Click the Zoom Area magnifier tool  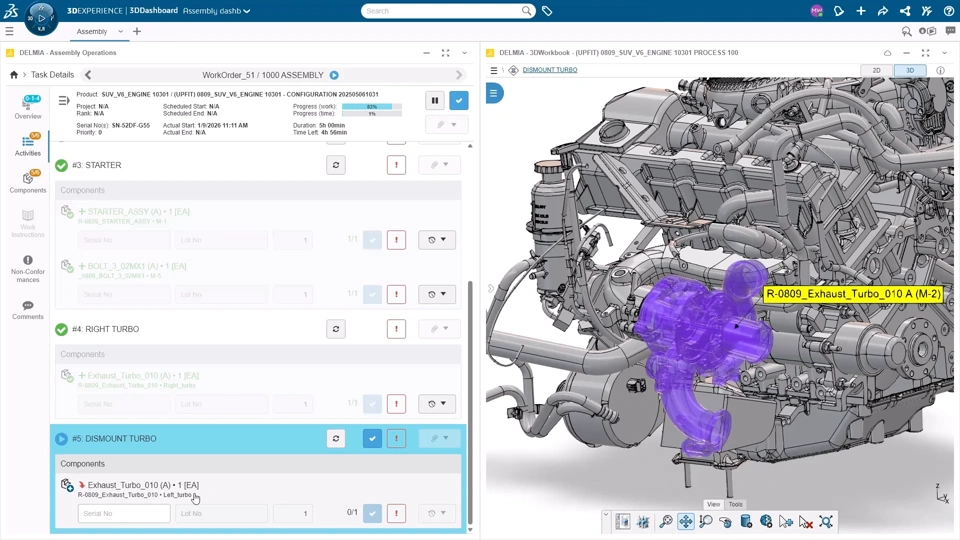pos(706,522)
